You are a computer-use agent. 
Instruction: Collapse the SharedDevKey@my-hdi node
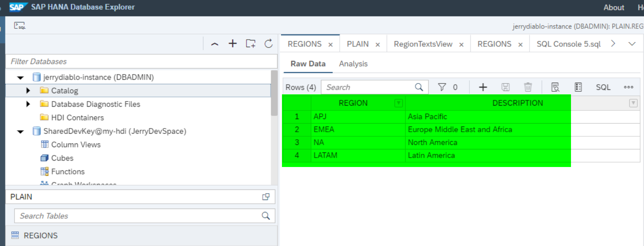tap(21, 131)
